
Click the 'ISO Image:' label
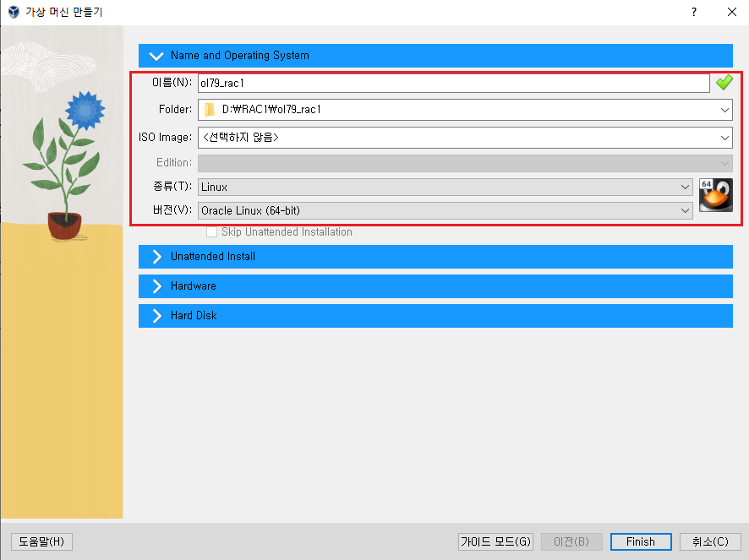tap(166, 138)
